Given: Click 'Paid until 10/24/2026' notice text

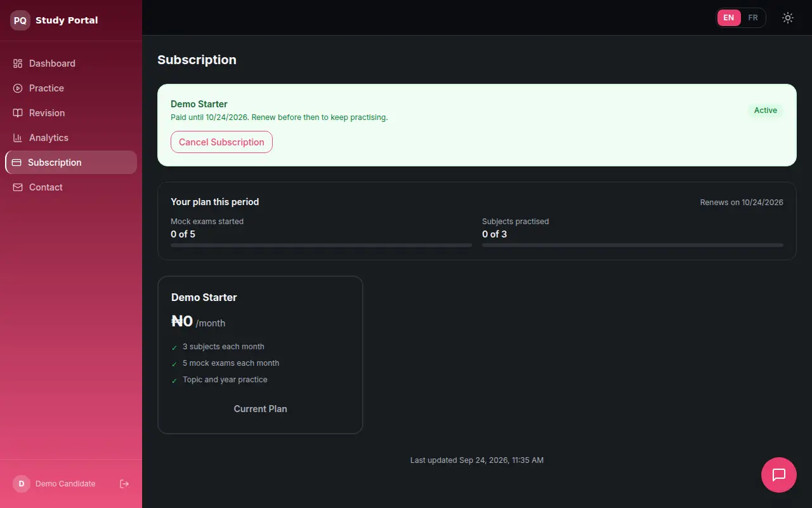Looking at the screenshot, I should point(279,117).
